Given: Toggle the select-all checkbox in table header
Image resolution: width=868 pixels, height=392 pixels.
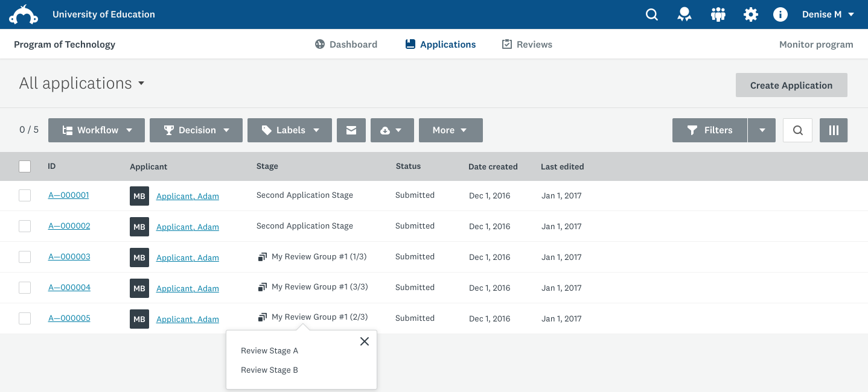Looking at the screenshot, I should point(25,166).
